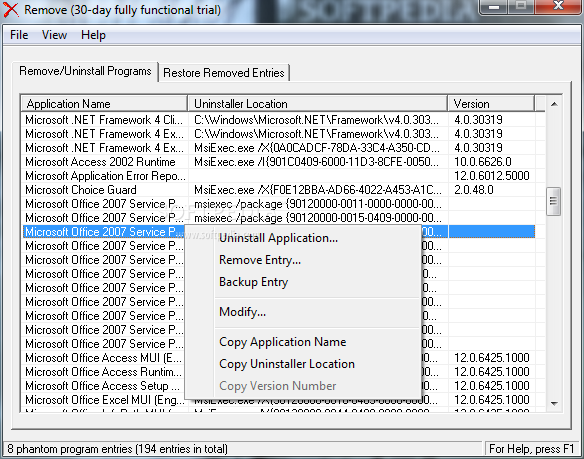Select Microsoft Office Access Runtim... row
The image size is (584, 459).
point(103,372)
